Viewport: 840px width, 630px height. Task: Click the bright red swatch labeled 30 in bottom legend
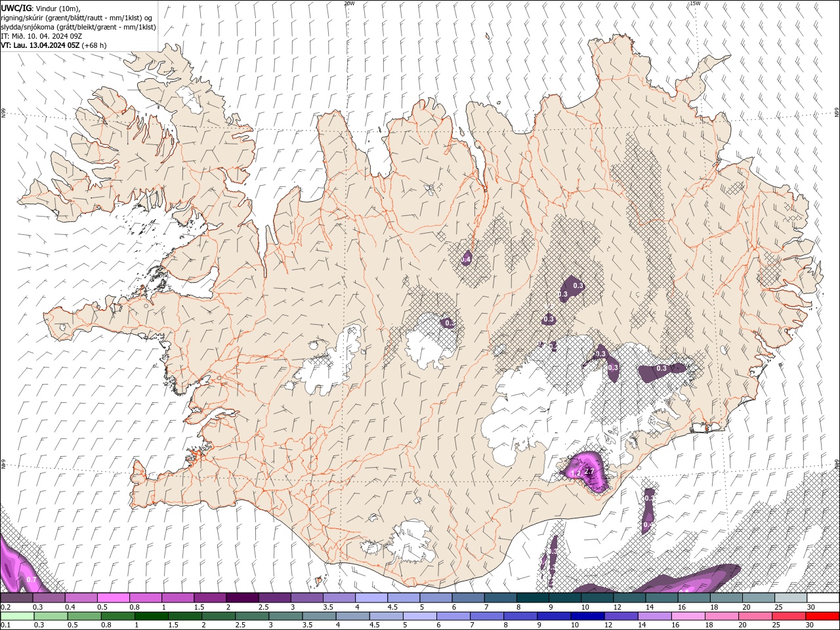tap(822, 616)
